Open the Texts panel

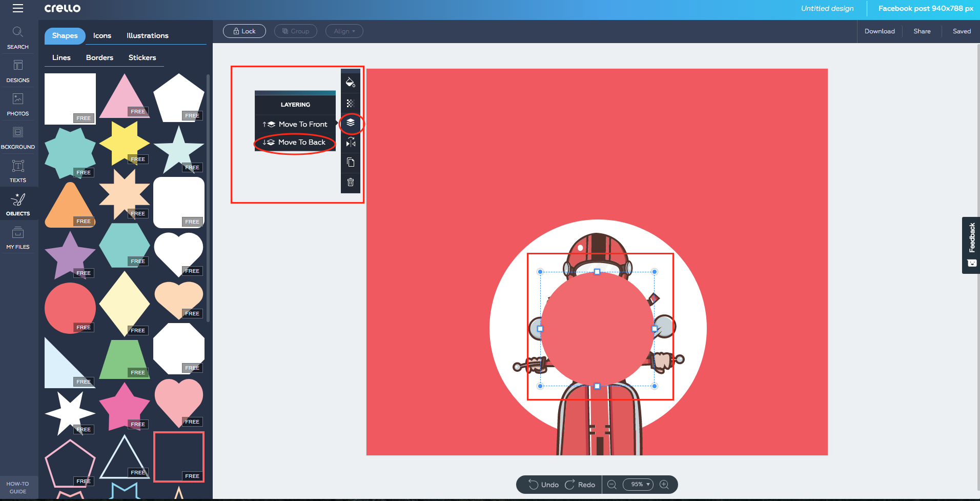click(18, 171)
